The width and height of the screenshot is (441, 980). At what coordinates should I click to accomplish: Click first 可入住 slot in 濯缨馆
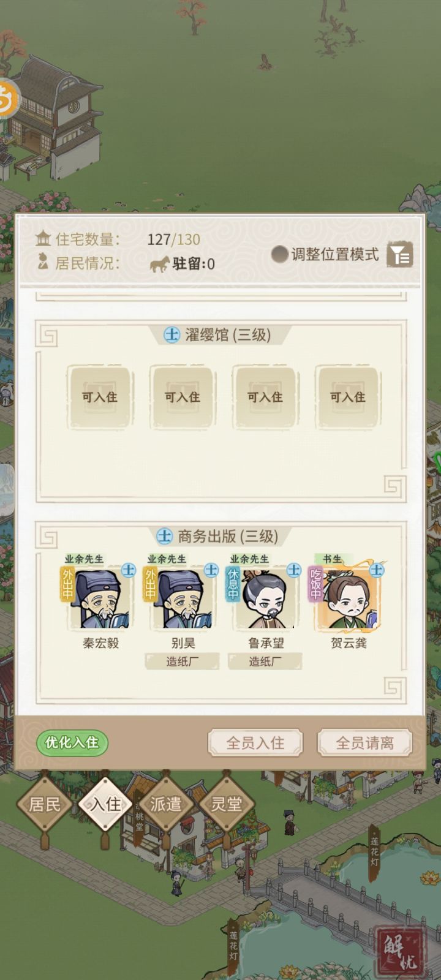(100, 397)
